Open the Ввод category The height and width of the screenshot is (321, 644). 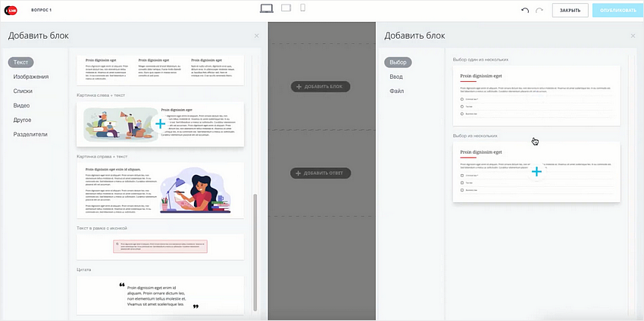[396, 76]
